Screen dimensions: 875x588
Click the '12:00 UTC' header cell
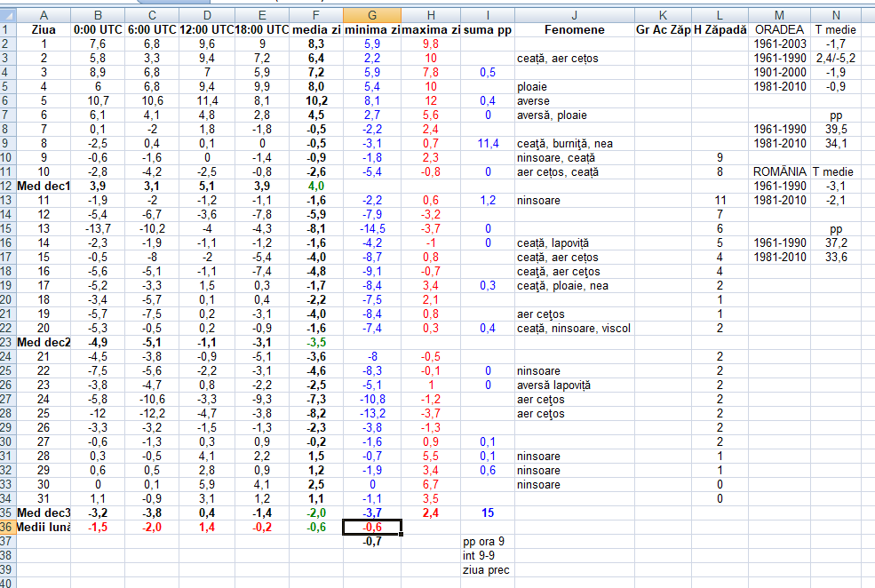click(207, 30)
